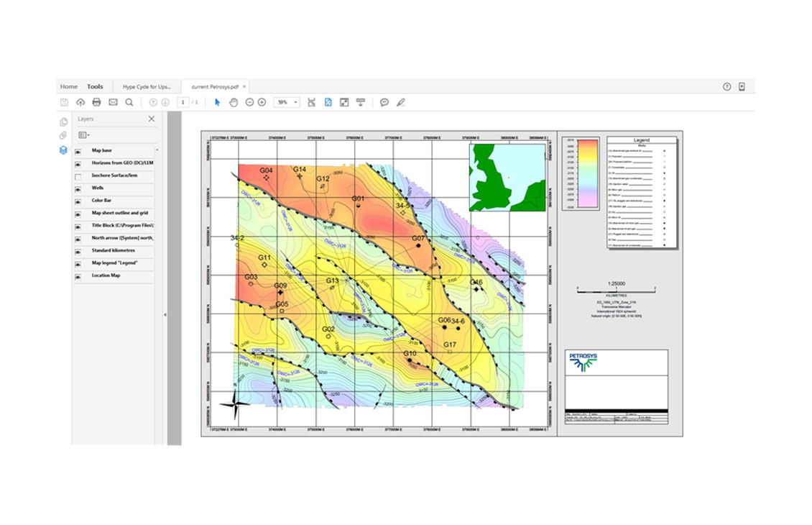Collapse the navigation pane with side arrow
The height and width of the screenshot is (525, 812).
click(x=165, y=314)
